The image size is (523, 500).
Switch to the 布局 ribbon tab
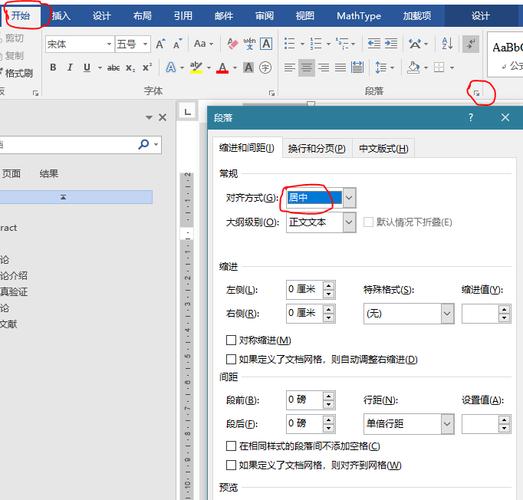click(142, 16)
